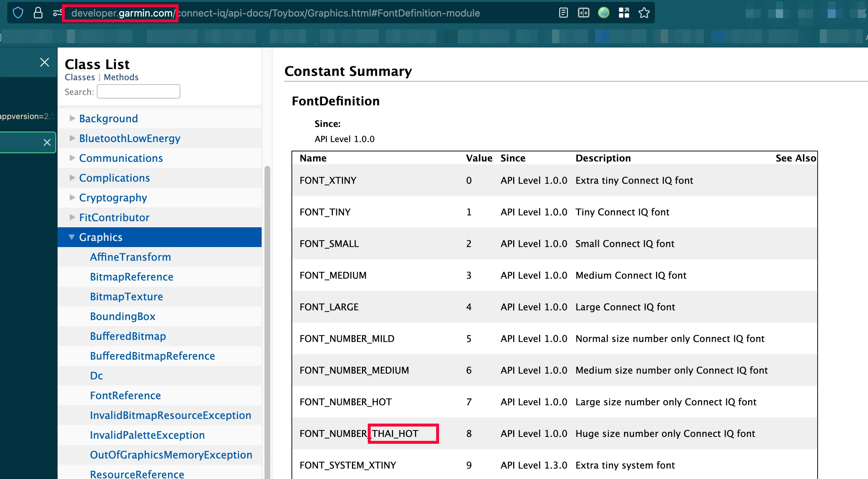The height and width of the screenshot is (479, 868).
Task: Open the FitContributor module link
Action: 114,218
